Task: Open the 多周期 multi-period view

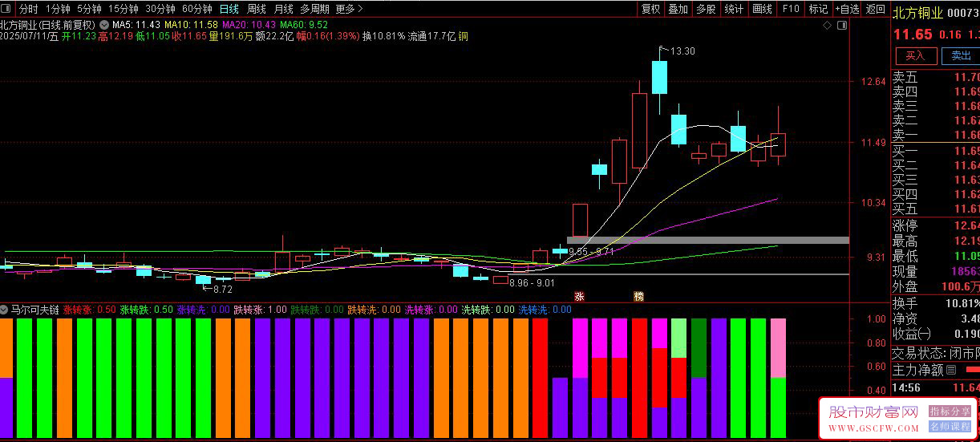Action: pos(314,9)
